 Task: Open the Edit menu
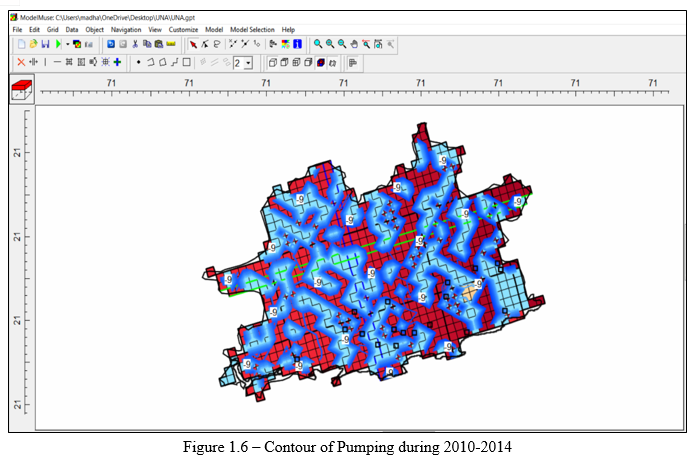pos(34,30)
